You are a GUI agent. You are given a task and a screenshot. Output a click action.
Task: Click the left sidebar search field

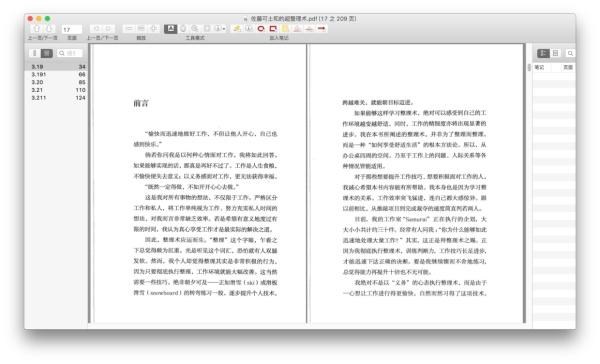tap(70, 53)
